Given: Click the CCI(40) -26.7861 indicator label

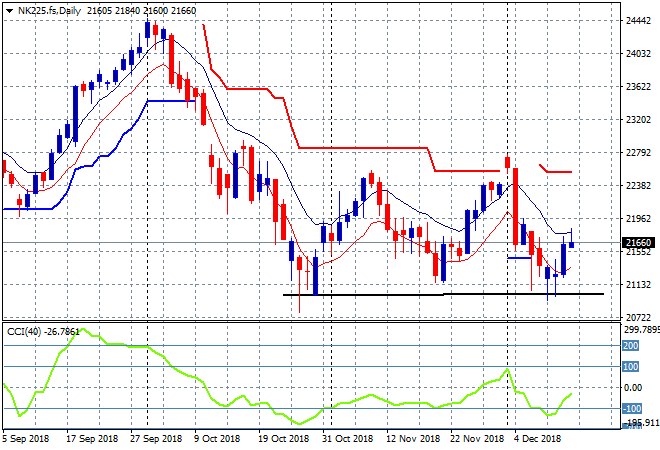Looking at the screenshot, I should pos(43,332).
